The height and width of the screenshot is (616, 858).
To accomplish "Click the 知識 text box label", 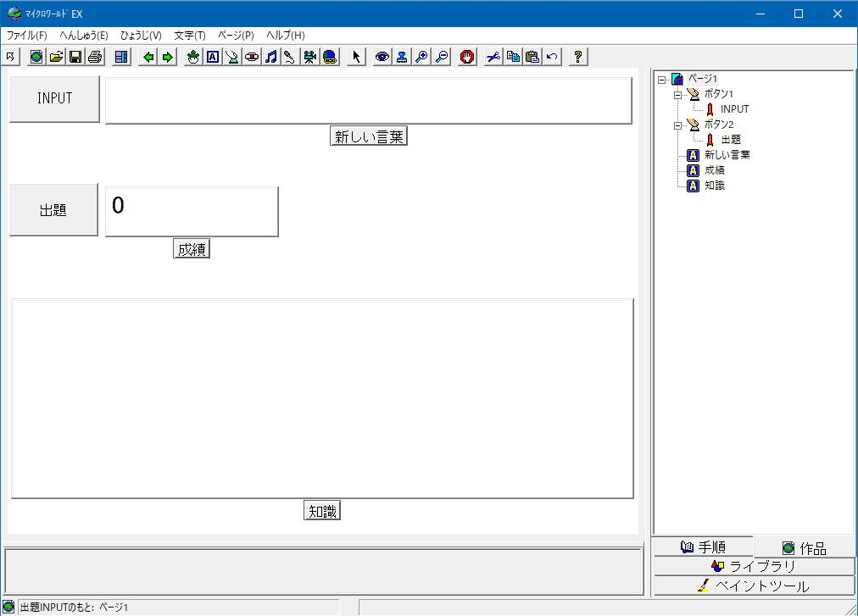I will 322,511.
